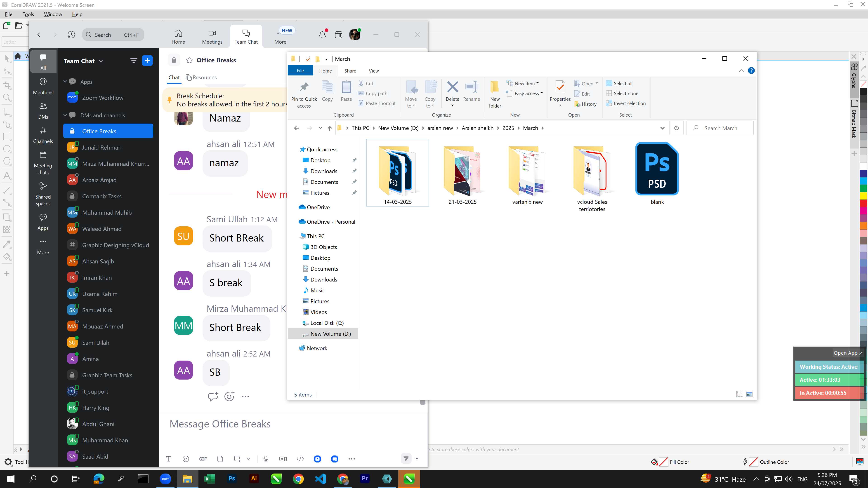The image size is (868, 488).
Task: Click Select all in ribbon
Action: [619, 83]
